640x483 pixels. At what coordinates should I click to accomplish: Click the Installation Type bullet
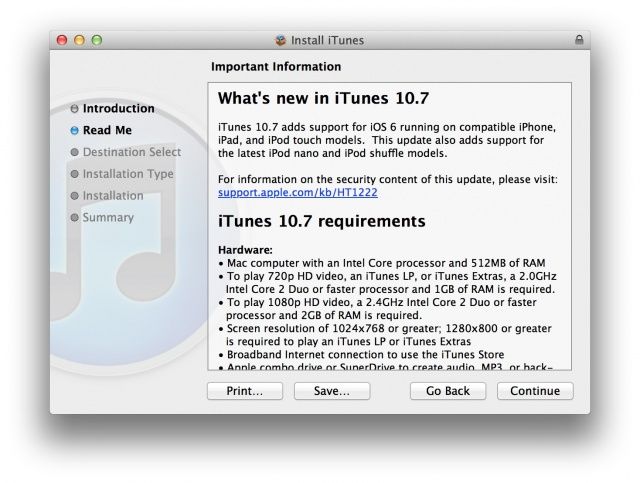pyautogui.click(x=74, y=174)
